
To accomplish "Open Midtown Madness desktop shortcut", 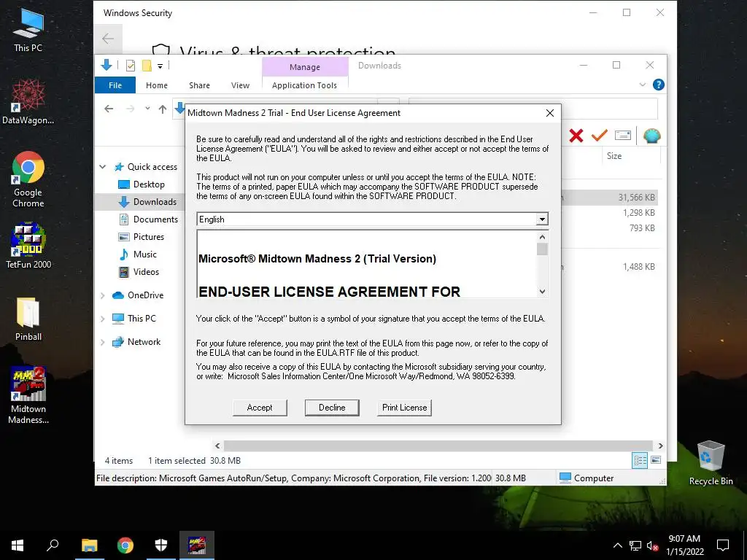I will 28,395.
